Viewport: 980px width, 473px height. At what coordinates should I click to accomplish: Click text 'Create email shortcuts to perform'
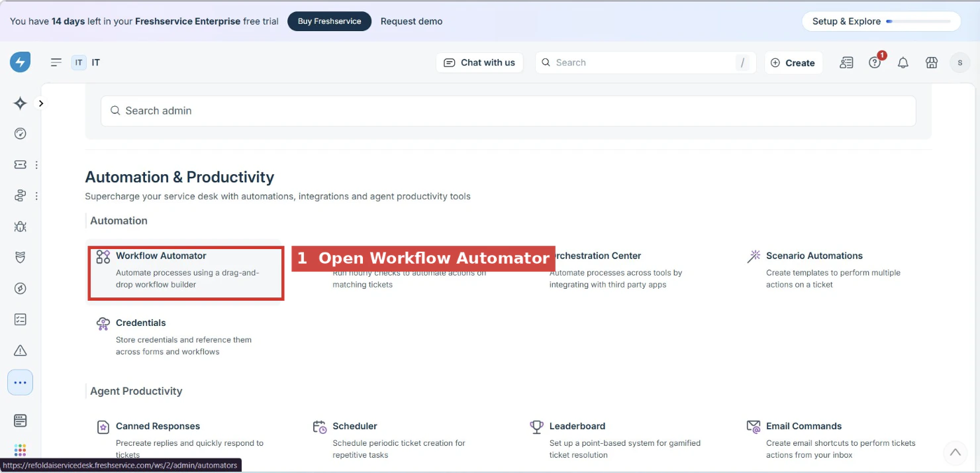[828, 443]
